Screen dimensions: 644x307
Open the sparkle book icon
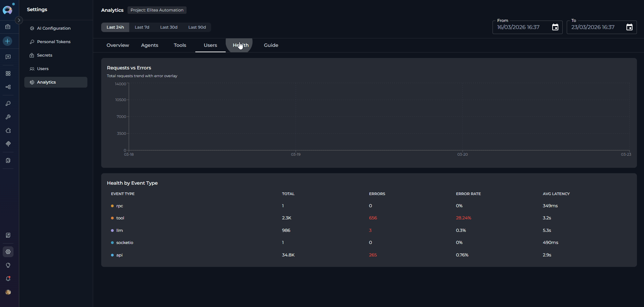[8, 235]
